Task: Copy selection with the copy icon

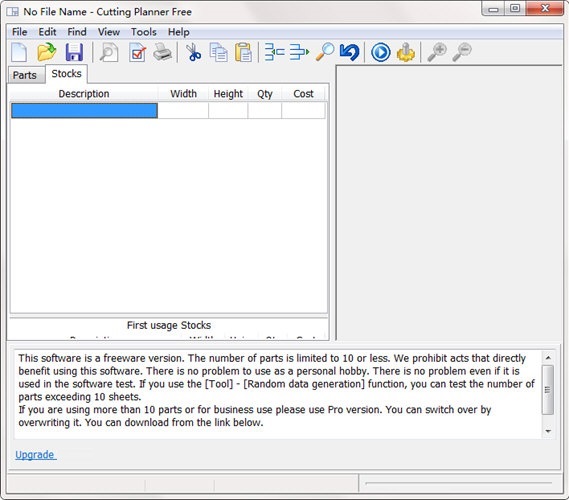Action: pyautogui.click(x=219, y=52)
